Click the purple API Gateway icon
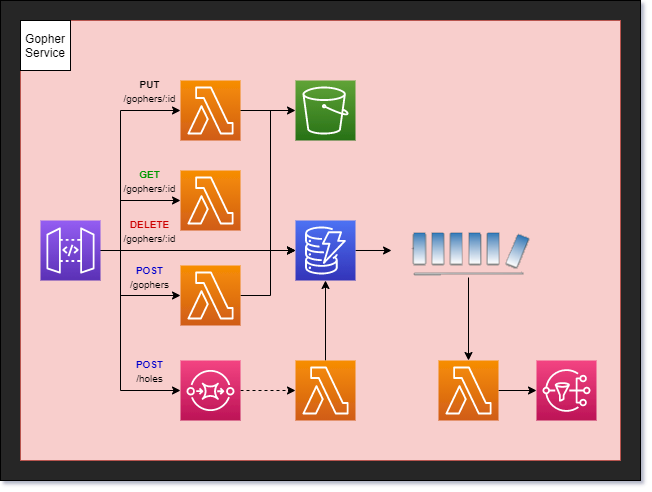Screen dimensions: 652x492 (70, 250)
